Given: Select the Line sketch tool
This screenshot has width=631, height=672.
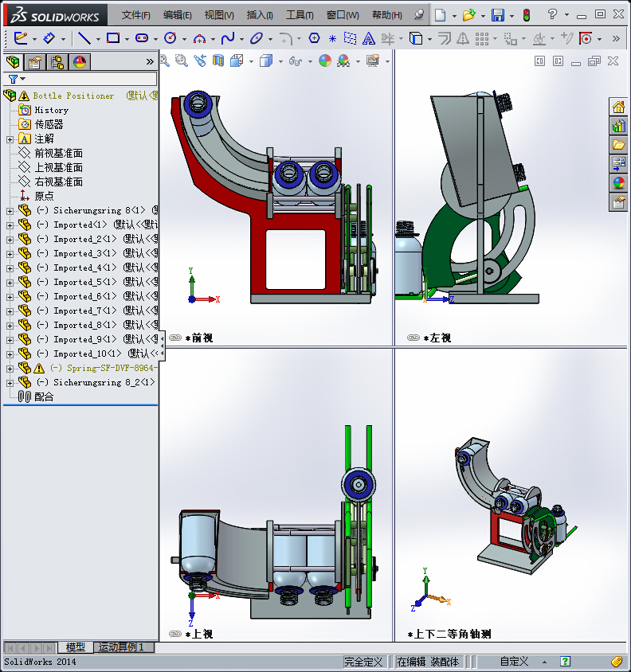Looking at the screenshot, I should coord(84,38).
